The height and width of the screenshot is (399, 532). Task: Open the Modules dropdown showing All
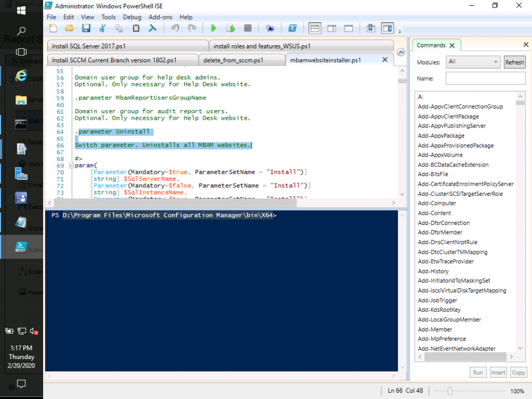[473, 62]
